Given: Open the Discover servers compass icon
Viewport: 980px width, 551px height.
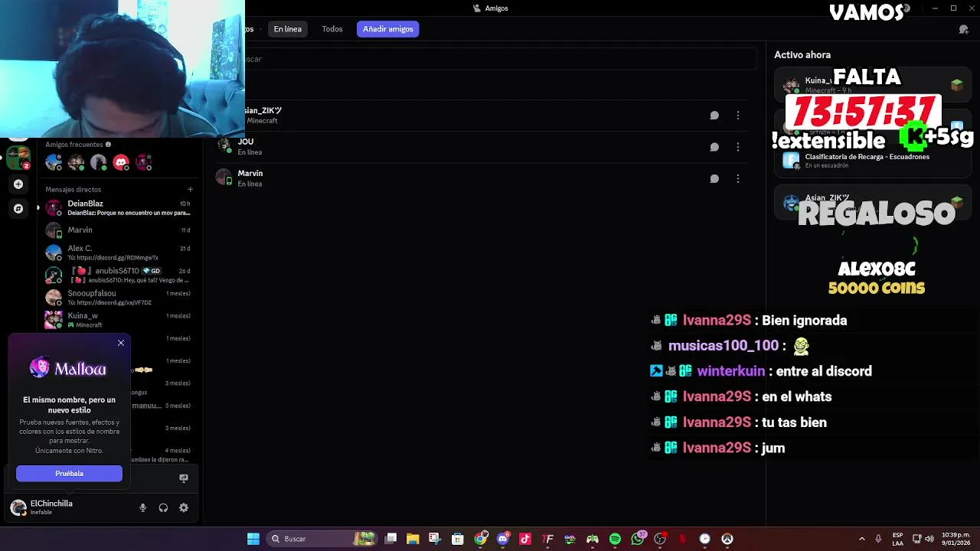Looking at the screenshot, I should click(x=18, y=208).
